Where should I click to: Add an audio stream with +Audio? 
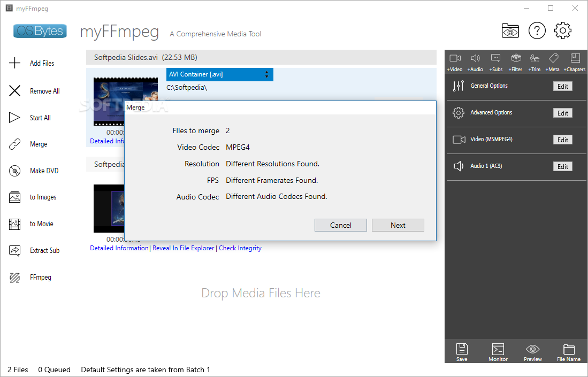point(475,58)
